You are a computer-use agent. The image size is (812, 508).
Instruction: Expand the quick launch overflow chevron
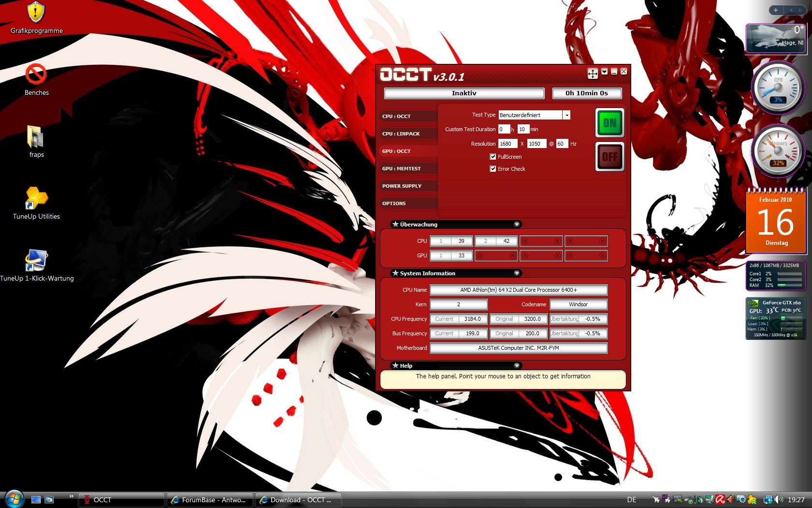72,496
